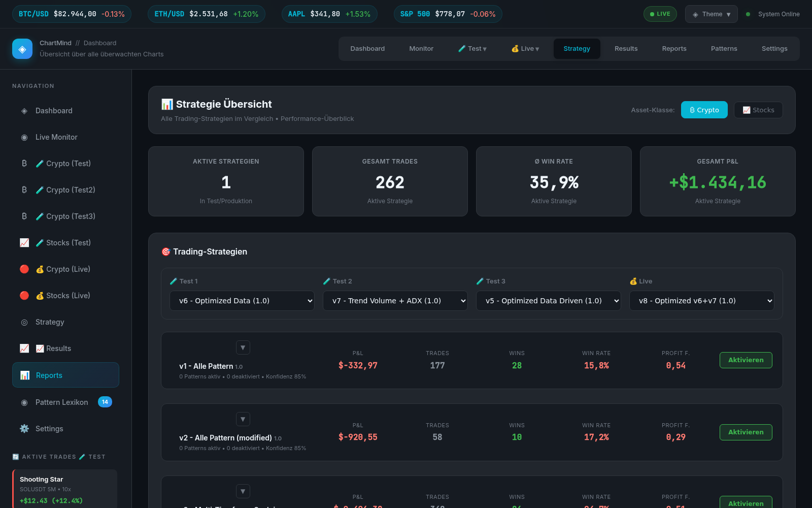Click the test tube icon beside Test 2
The image size is (812, 508).
(327, 281)
